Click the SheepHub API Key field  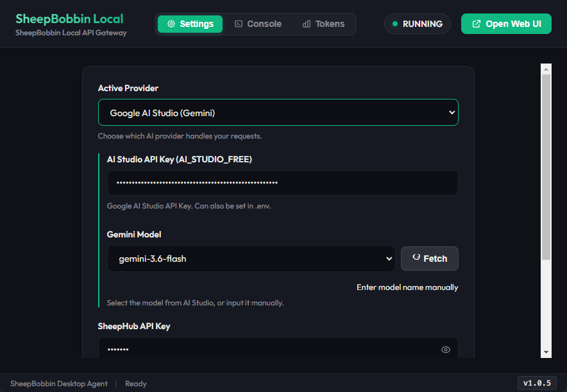[278, 349]
